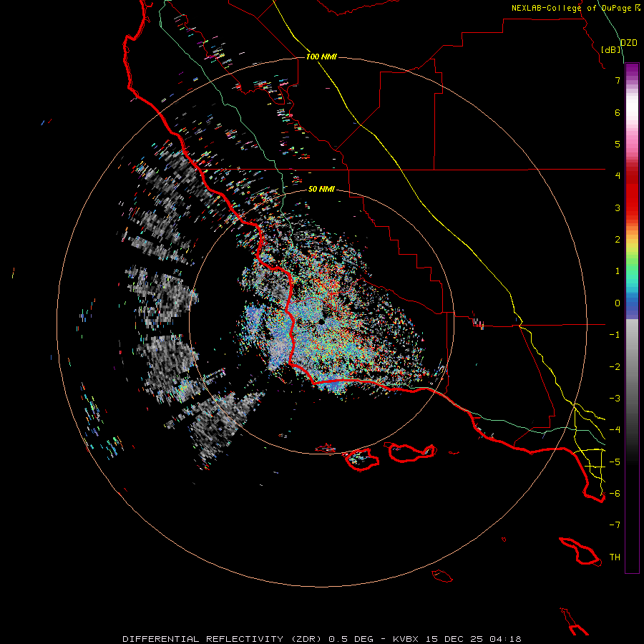Viewport: 644px width, 644px height.
Task: Click the TH threshold label on legend
Action: (615, 557)
